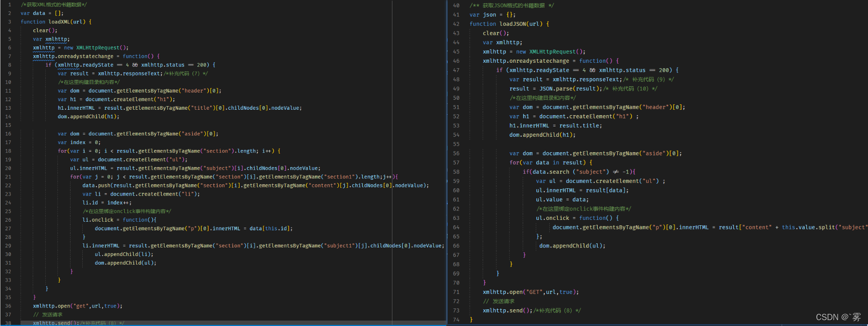Click the if statement on line 8
The image size is (868, 326).
point(130,65)
